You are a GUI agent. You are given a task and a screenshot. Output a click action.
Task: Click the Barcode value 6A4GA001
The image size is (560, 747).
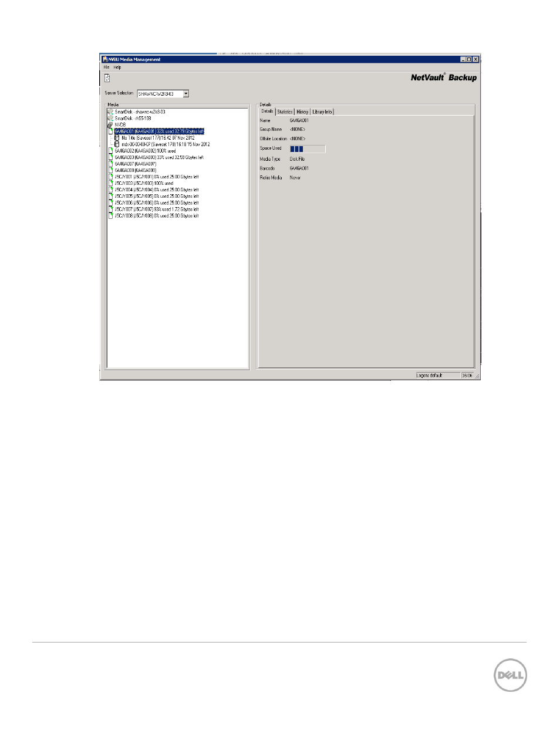(299, 168)
